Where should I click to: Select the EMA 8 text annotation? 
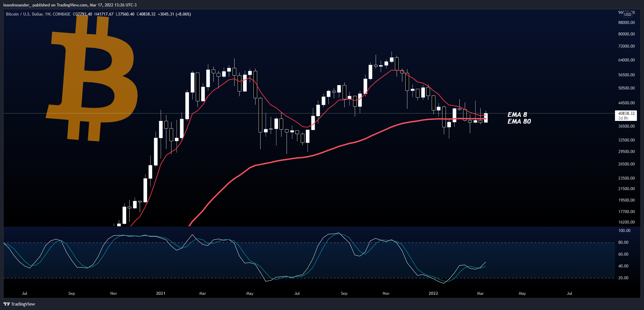click(517, 114)
